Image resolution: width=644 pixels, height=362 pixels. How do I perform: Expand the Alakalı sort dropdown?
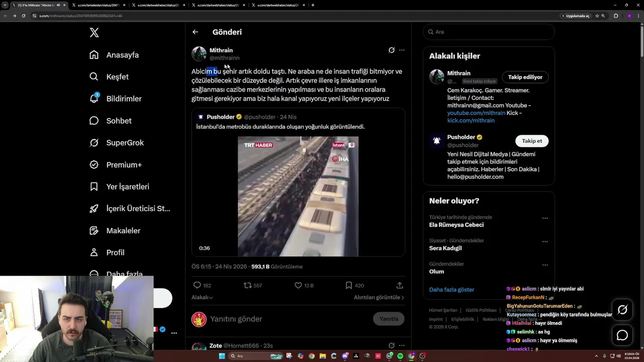point(202,298)
